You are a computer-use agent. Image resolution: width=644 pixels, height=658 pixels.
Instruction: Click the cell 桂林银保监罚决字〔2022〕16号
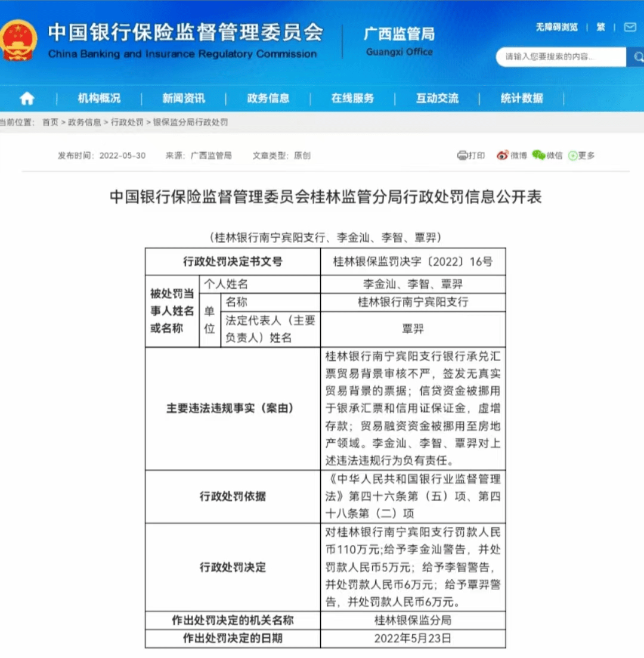pyautogui.click(x=413, y=262)
